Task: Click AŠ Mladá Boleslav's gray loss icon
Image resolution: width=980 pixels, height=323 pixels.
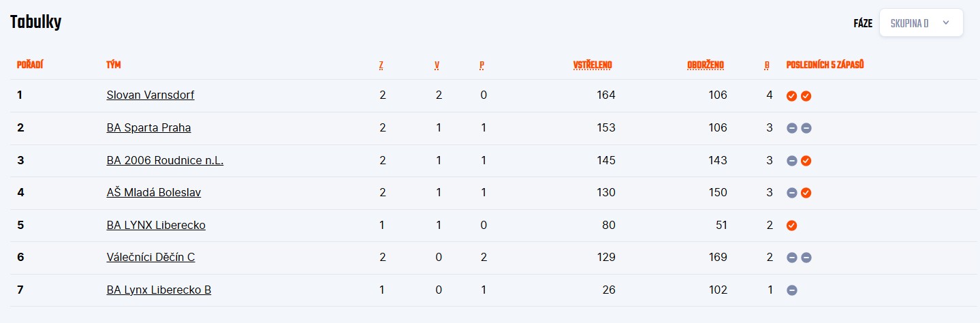Action: [x=792, y=193]
